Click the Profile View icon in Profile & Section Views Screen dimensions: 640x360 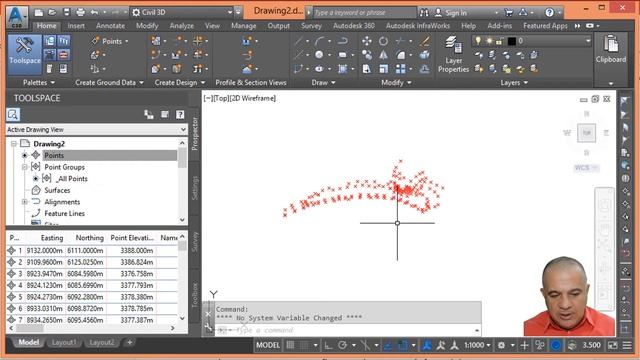[247, 41]
